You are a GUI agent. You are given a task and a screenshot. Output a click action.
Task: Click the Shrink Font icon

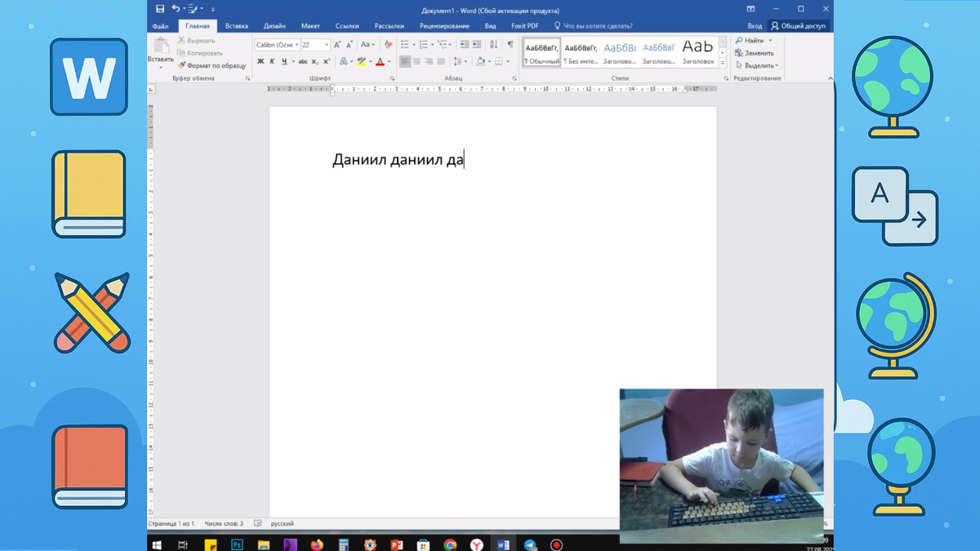[350, 45]
